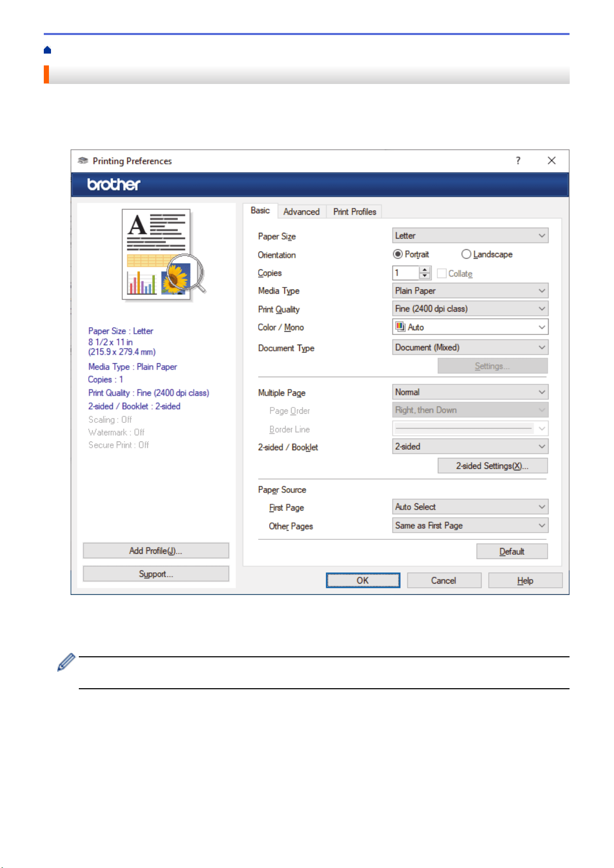Click the grayed-out Settings button
The image size is (614, 868).
[492, 366]
